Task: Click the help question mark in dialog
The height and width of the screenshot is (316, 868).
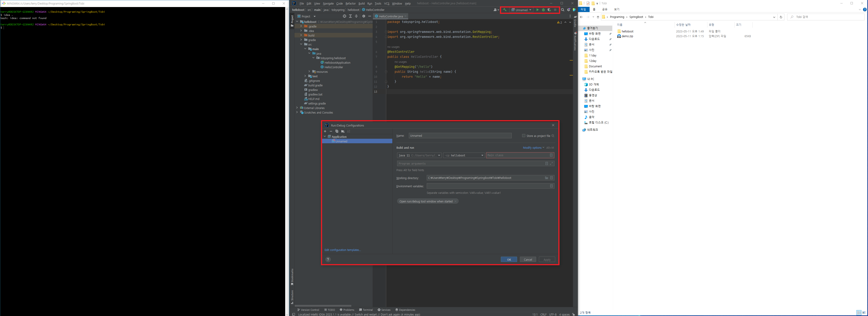Action: [x=328, y=259]
